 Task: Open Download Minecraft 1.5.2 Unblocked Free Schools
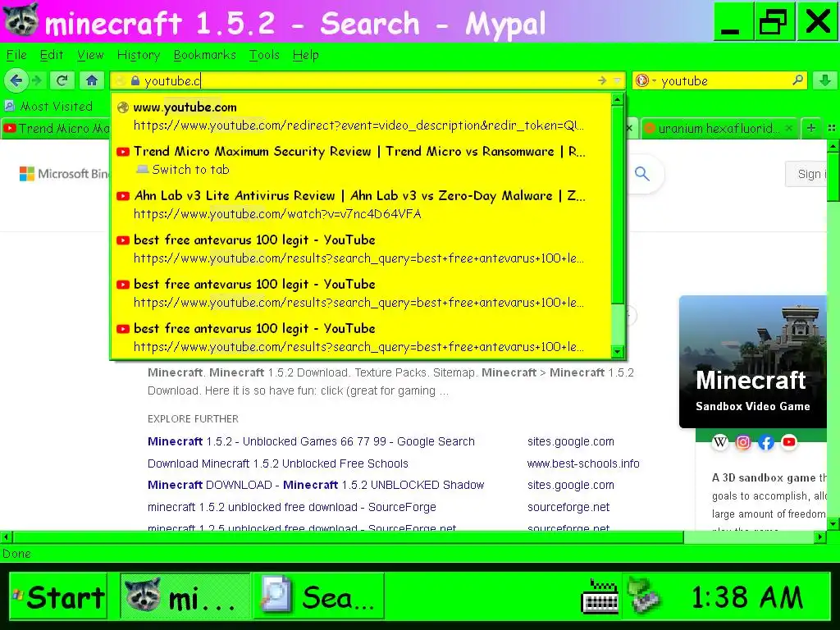pos(277,463)
